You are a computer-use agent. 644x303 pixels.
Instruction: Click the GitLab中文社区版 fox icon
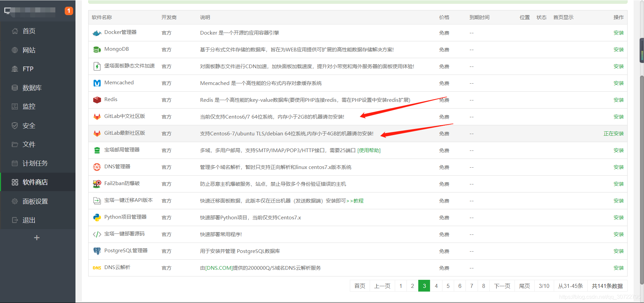click(x=97, y=117)
